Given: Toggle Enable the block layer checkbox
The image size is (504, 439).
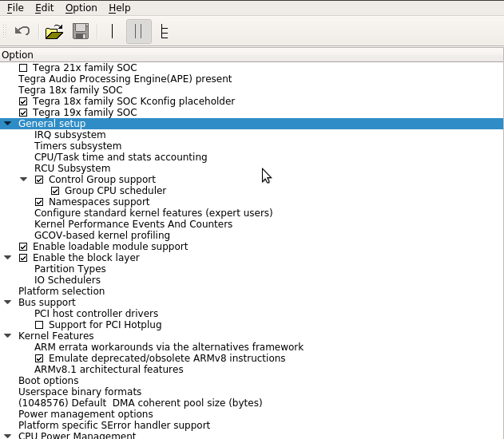Looking at the screenshot, I should pos(23,258).
